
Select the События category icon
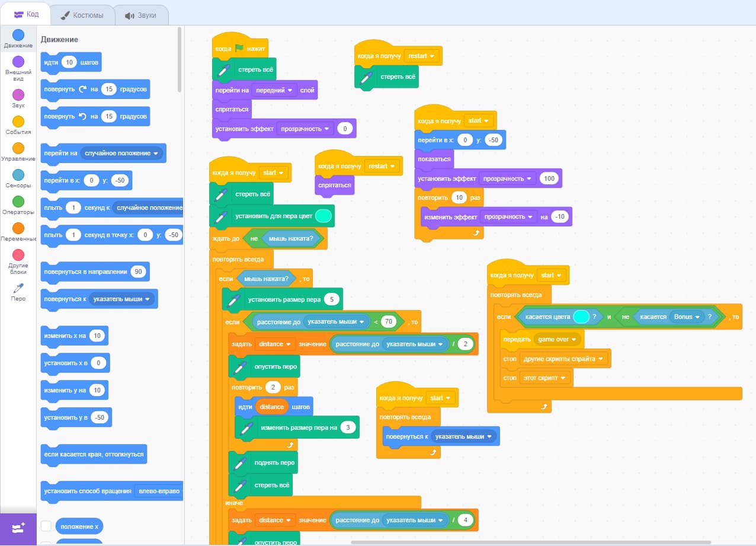(x=18, y=122)
